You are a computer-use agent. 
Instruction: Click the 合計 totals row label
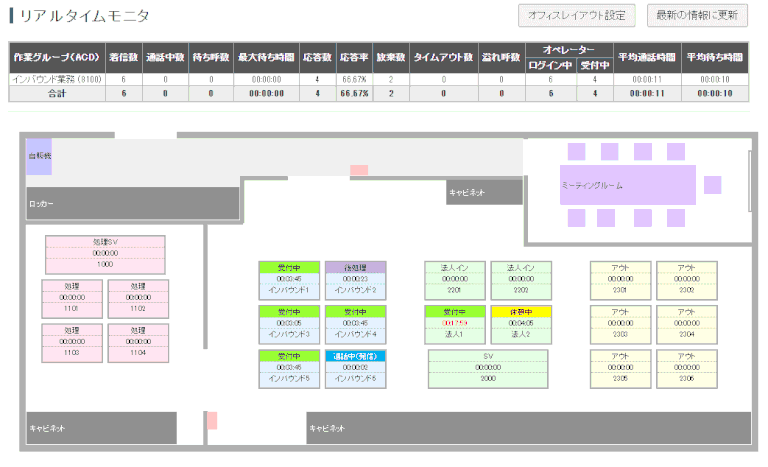click(55, 93)
